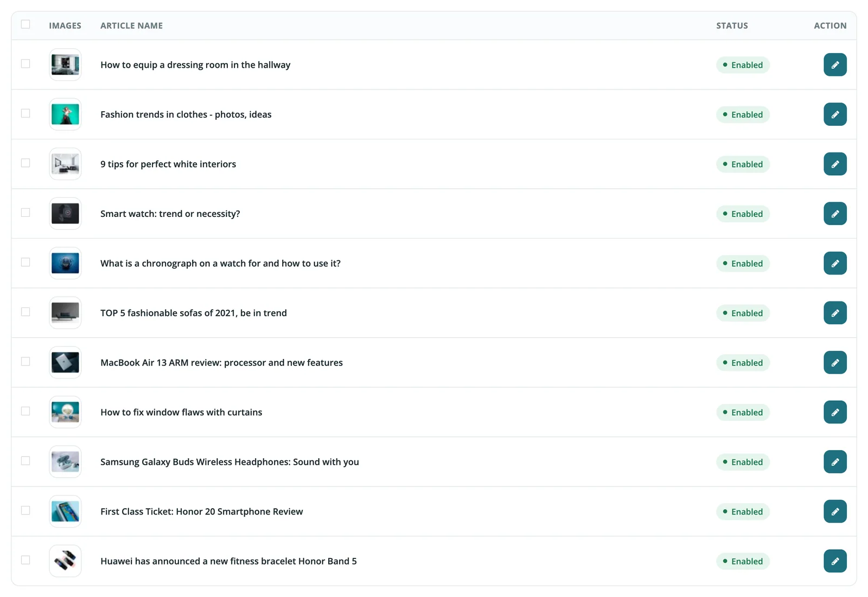Click 'TOP 5 fashionable sofas of 2021' title
Screen dimensions: 868x597
click(x=194, y=313)
